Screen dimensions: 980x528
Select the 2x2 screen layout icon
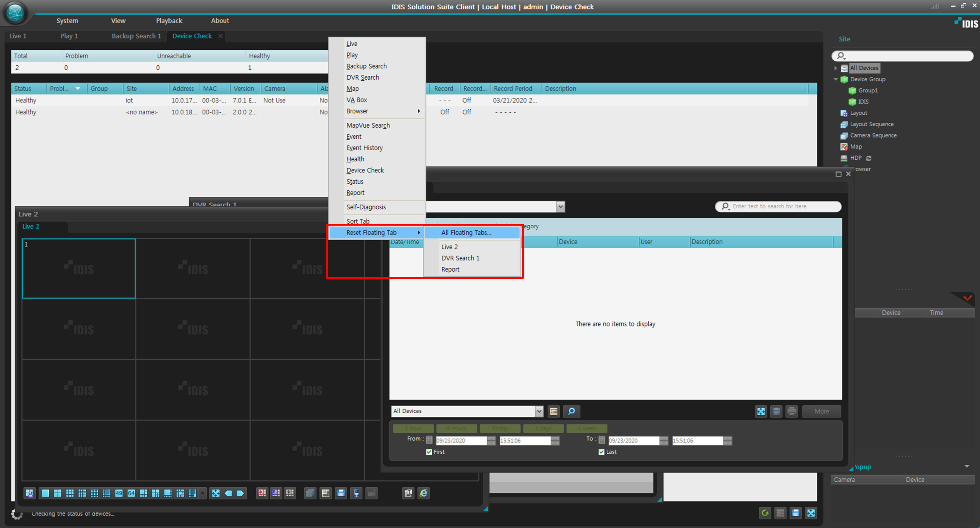[x=57, y=493]
